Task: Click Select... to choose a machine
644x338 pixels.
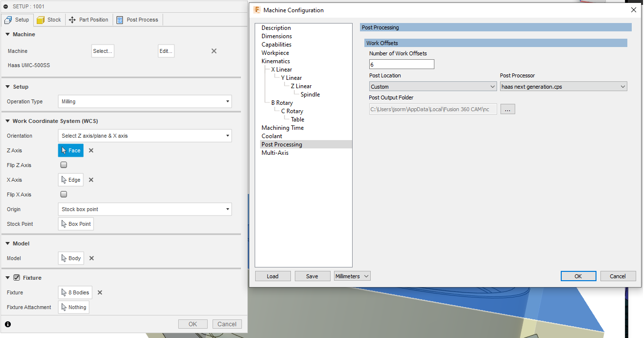Action: coord(102,50)
